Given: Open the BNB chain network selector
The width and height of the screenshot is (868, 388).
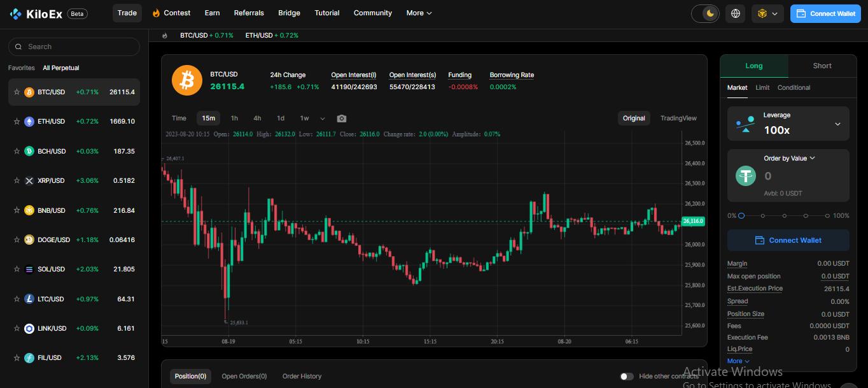Looking at the screenshot, I should (x=767, y=13).
